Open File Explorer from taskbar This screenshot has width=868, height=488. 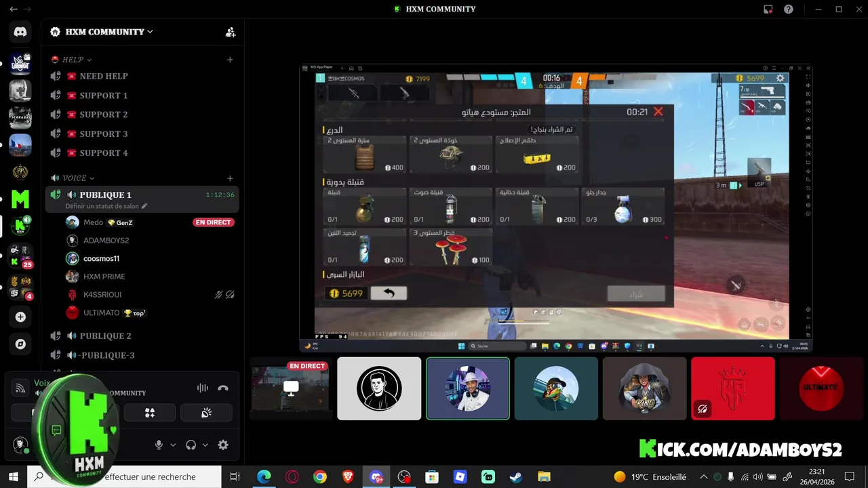(544, 476)
